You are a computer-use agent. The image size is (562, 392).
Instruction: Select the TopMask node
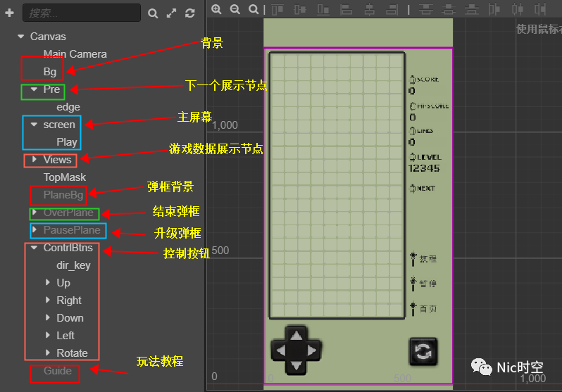pyautogui.click(x=65, y=177)
